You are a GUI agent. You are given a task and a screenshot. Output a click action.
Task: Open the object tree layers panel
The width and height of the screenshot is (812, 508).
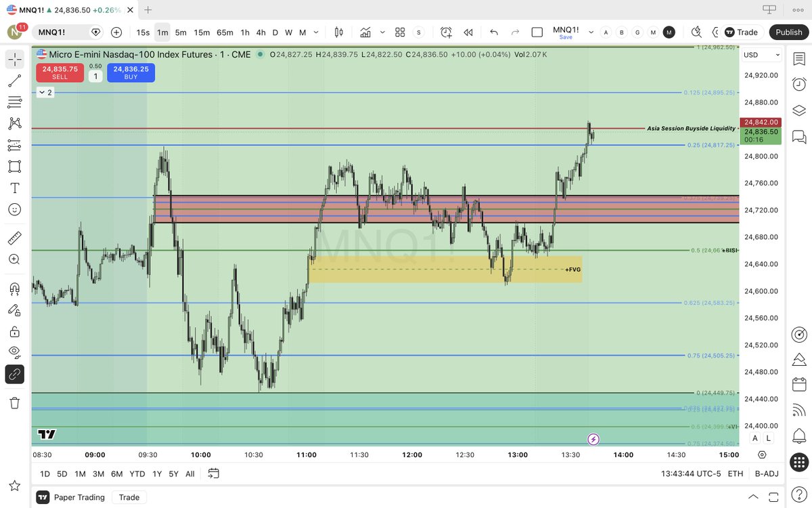[x=799, y=110]
